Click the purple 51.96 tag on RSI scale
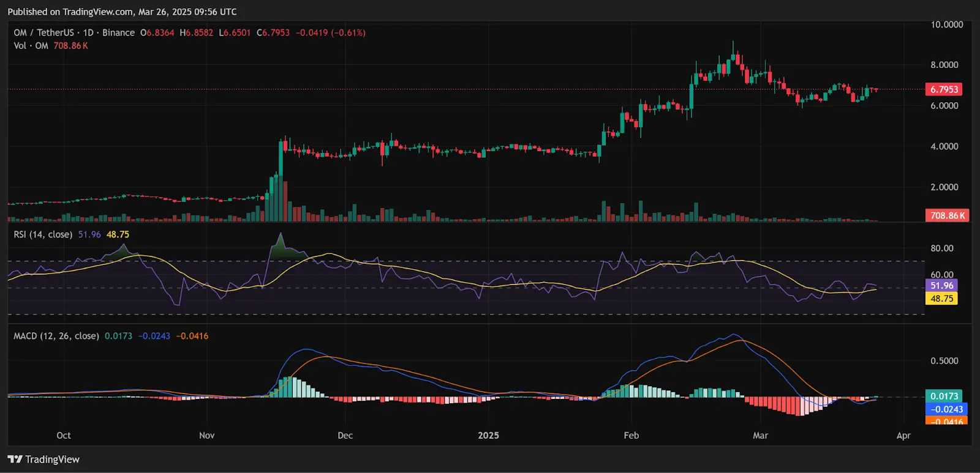 [941, 286]
